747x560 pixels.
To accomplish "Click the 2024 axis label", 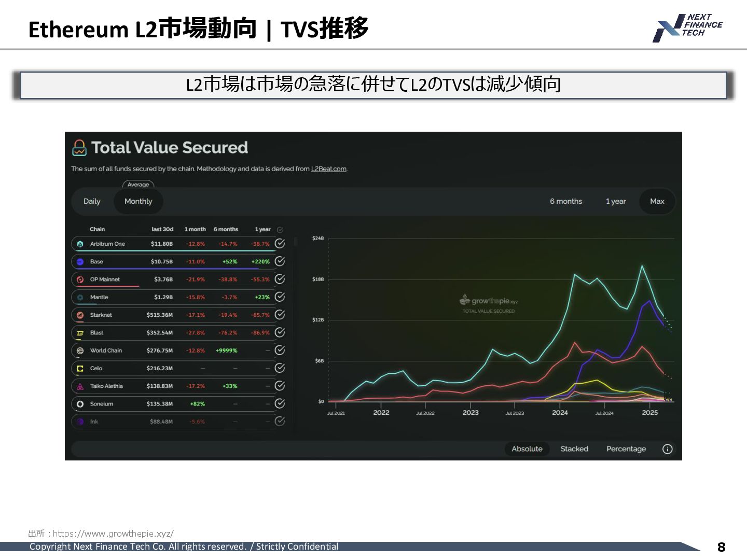I will (x=560, y=413).
